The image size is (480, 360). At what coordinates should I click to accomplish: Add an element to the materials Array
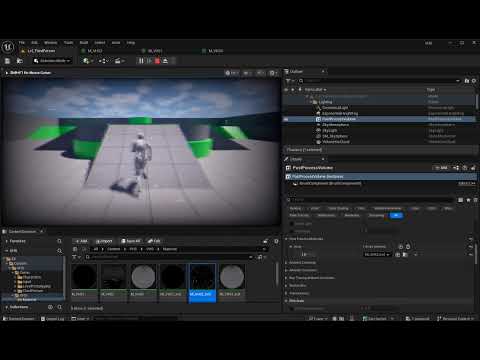pyautogui.click(x=401, y=247)
